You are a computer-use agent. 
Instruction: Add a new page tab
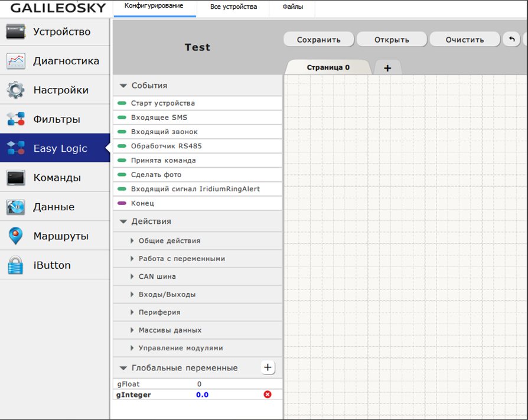(x=387, y=69)
